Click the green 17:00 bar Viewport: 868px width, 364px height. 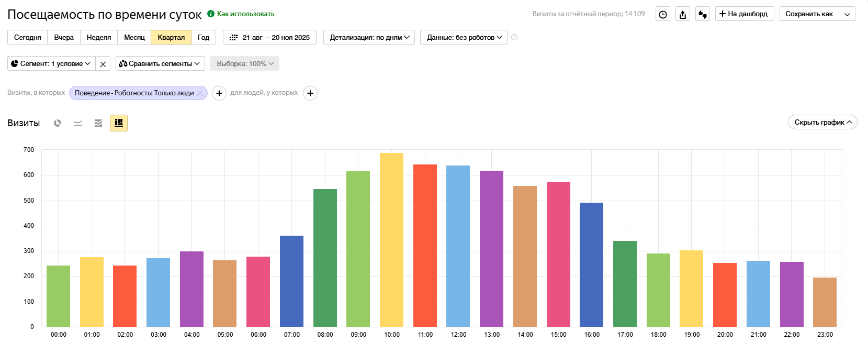[x=625, y=284]
